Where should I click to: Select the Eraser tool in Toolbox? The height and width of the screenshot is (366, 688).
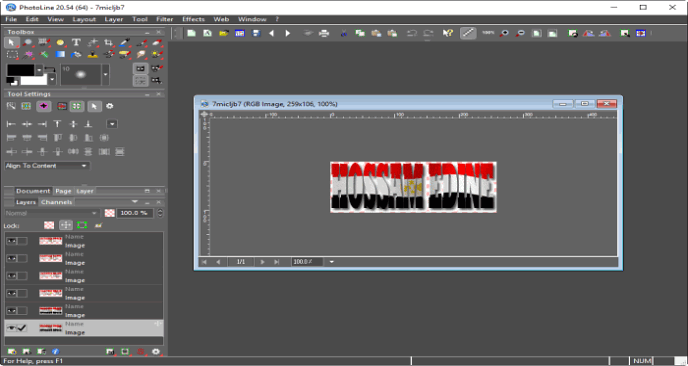[x=157, y=43]
